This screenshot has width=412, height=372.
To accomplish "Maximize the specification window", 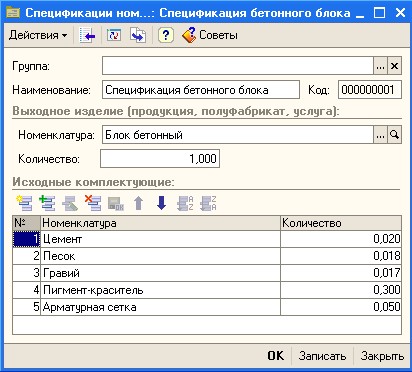I will pos(380,13).
